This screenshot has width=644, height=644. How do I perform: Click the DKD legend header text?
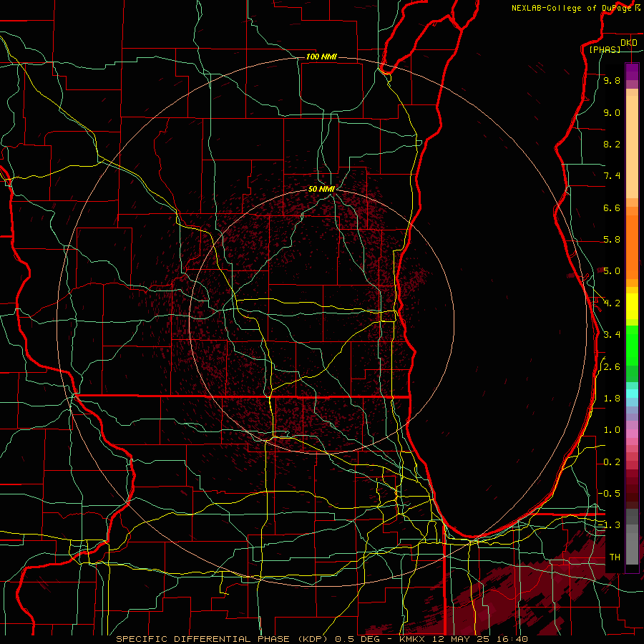pyautogui.click(x=628, y=43)
